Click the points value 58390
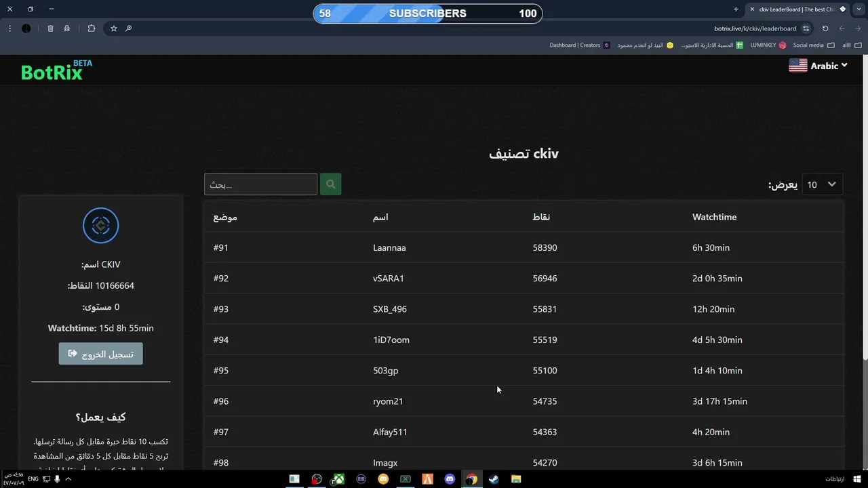868x488 pixels. point(545,248)
